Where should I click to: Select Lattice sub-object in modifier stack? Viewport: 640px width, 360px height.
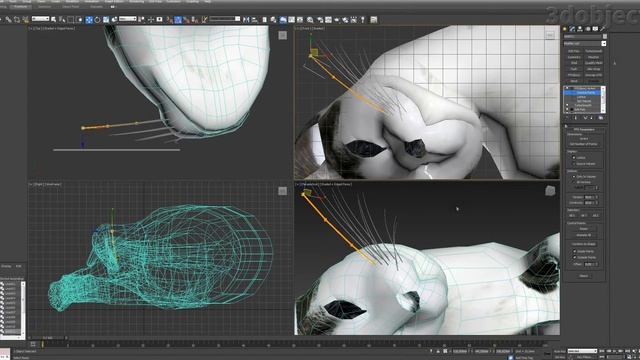582,97
